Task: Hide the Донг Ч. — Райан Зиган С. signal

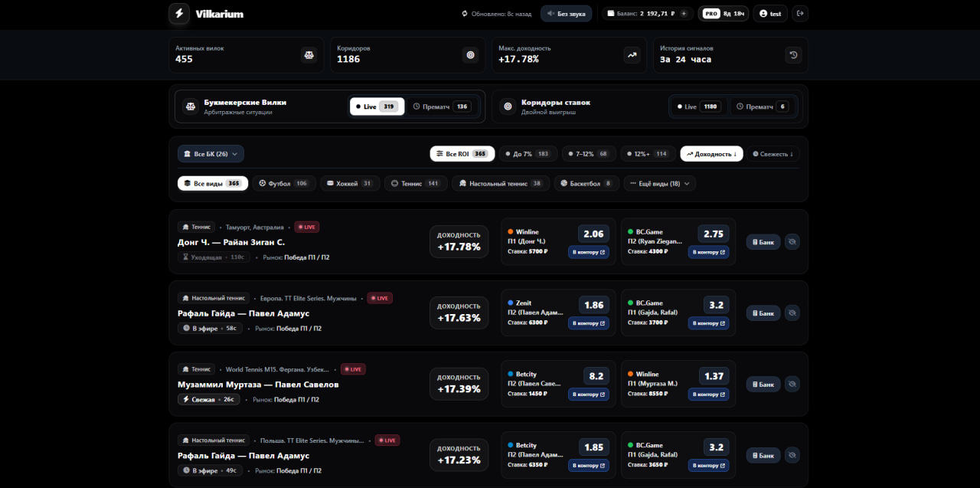Action: tap(792, 242)
